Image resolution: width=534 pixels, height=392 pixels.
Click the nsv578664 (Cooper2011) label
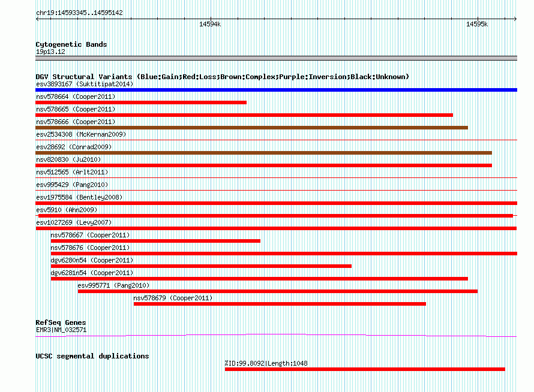[76, 97]
